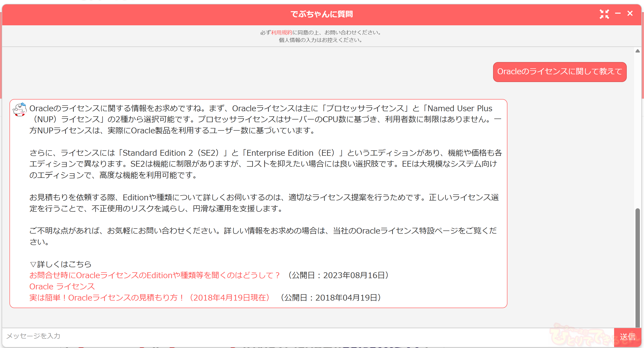Select the user message Oracleのライセンスに関して教えて
Image resolution: width=644 pixels, height=348 pixels.
(x=559, y=72)
